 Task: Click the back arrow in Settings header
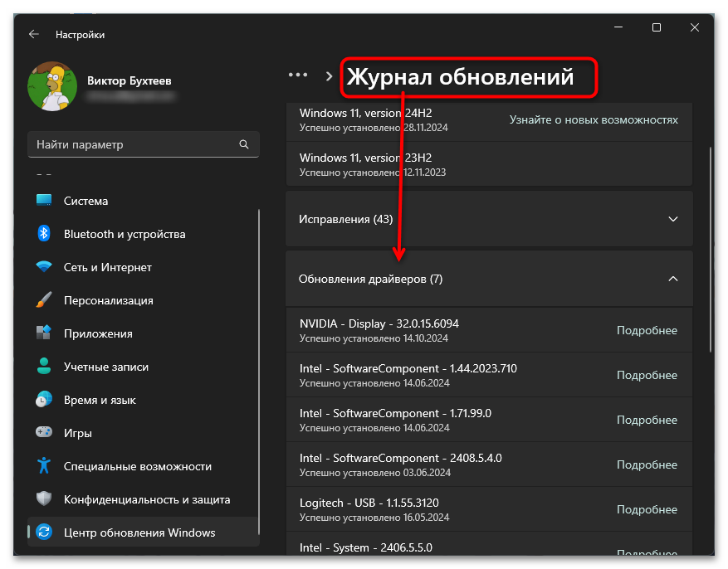(33, 34)
